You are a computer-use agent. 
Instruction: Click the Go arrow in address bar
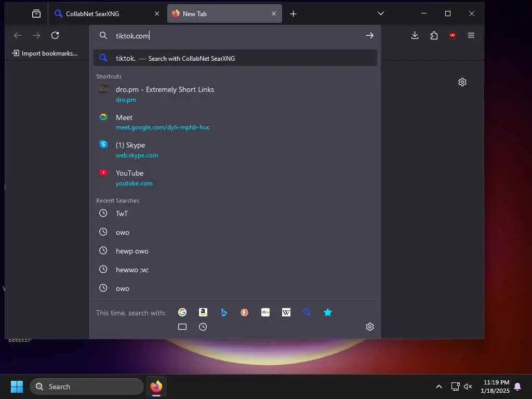point(370,35)
